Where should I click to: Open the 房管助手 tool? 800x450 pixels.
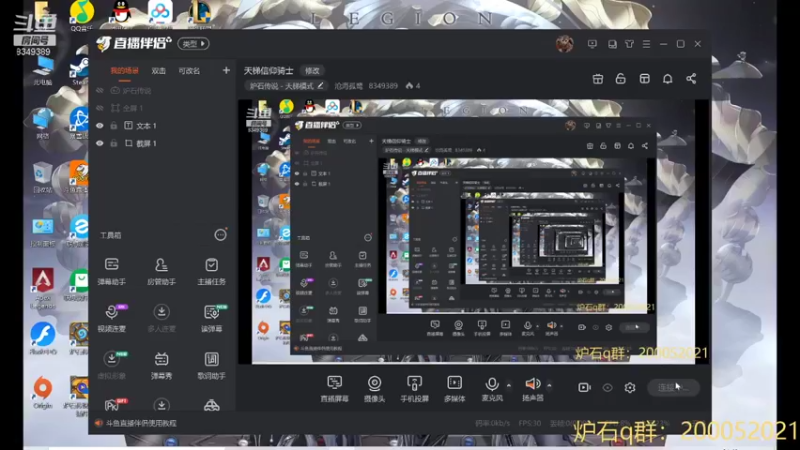click(x=161, y=271)
